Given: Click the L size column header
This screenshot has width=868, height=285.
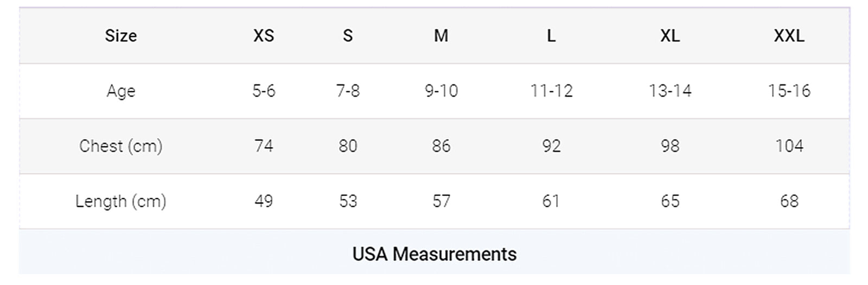Looking at the screenshot, I should [551, 36].
